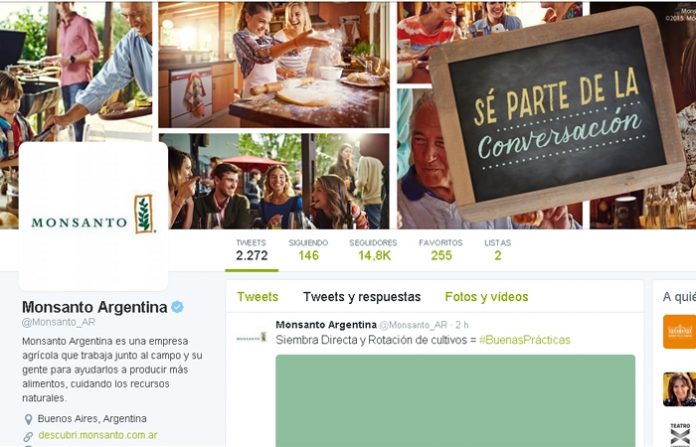This screenshot has height=447, width=696.
Task: Click the Teatro suggested account logo
Action: pyautogui.click(x=680, y=434)
